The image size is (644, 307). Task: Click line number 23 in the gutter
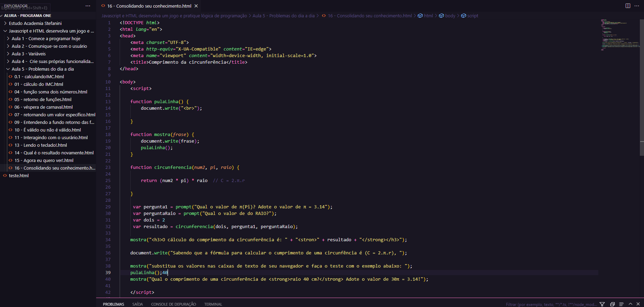coord(108,167)
